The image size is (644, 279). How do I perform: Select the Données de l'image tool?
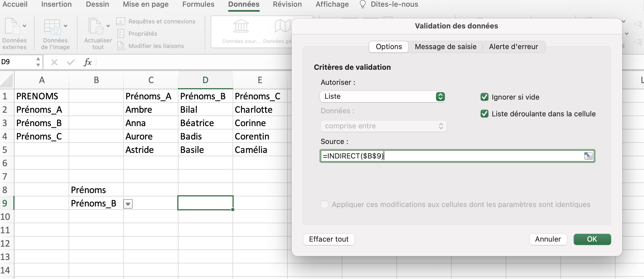54,33
